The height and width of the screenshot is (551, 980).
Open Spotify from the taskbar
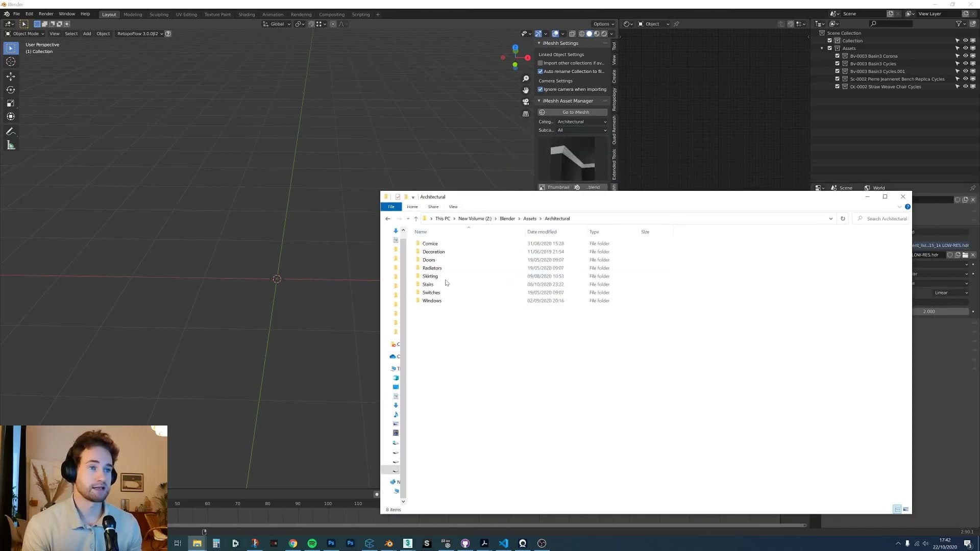[312, 543]
